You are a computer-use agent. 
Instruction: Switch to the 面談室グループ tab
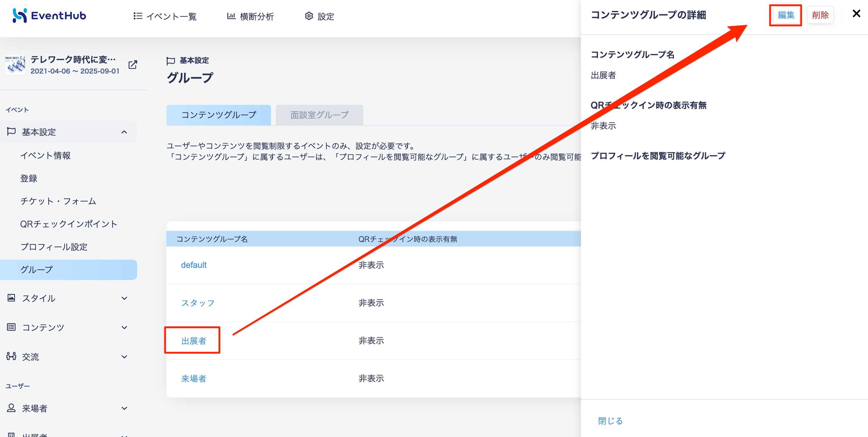click(x=319, y=115)
